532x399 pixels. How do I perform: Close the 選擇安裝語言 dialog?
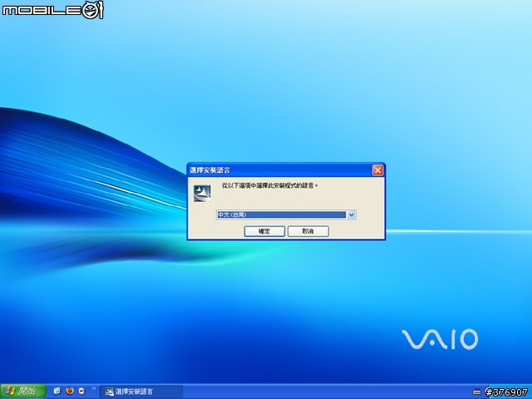377,170
